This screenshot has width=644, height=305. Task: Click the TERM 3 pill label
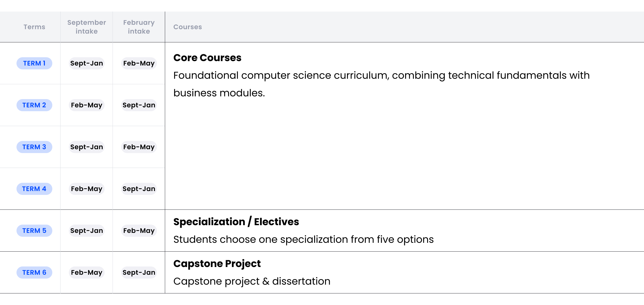coord(34,147)
